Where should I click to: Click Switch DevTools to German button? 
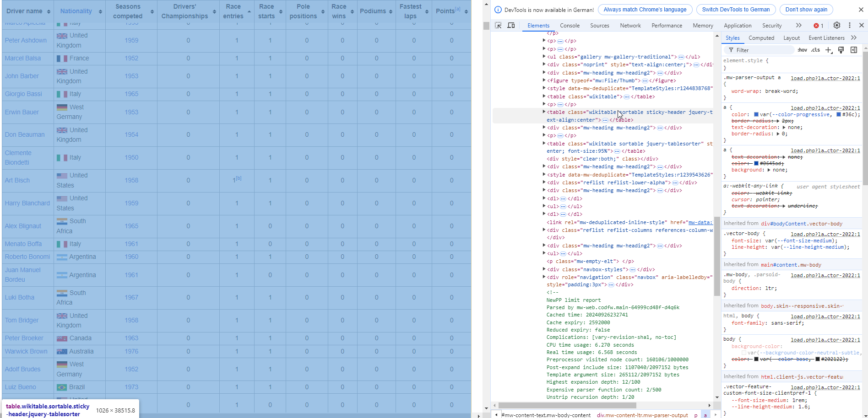tap(736, 10)
